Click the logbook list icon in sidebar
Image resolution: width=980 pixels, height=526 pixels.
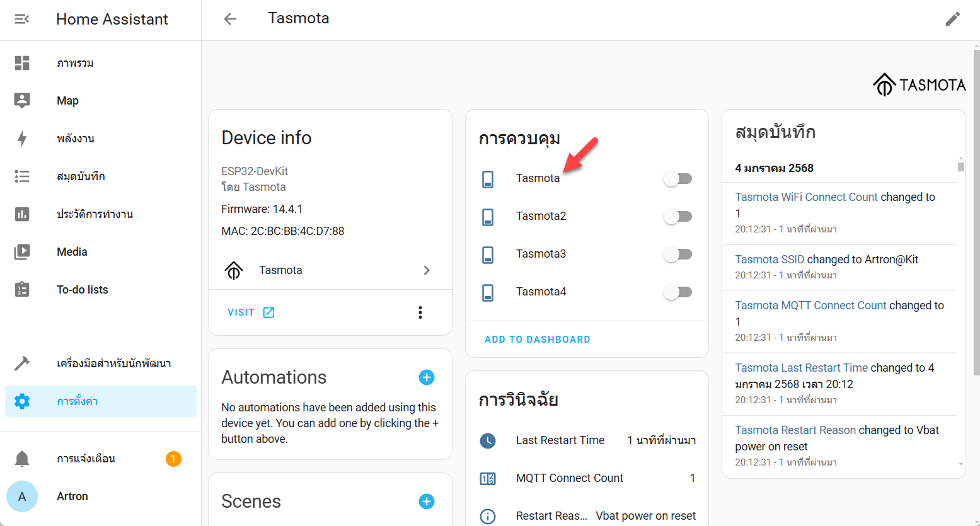click(22, 176)
